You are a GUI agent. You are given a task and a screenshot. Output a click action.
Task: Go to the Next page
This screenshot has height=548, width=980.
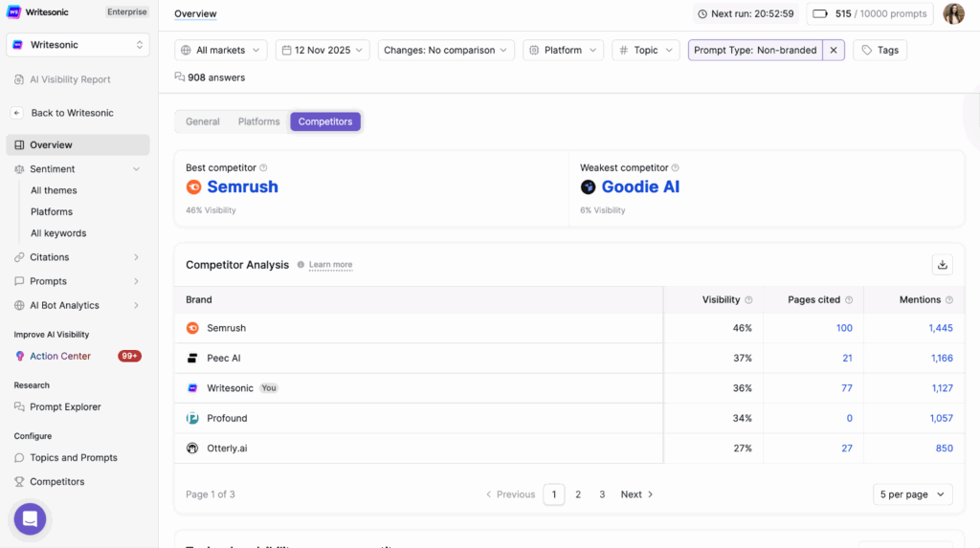tap(636, 494)
